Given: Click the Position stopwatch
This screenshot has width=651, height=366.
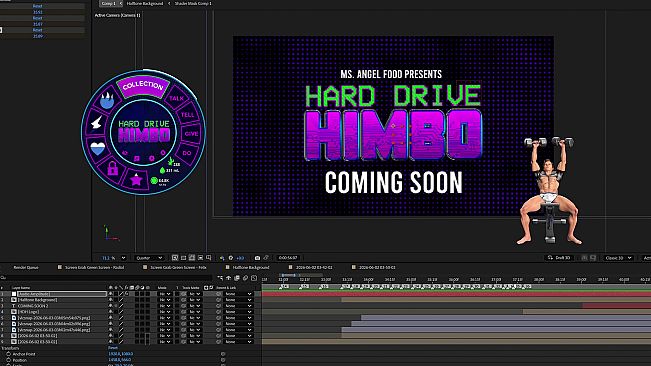Looking at the screenshot, I should point(8,360).
